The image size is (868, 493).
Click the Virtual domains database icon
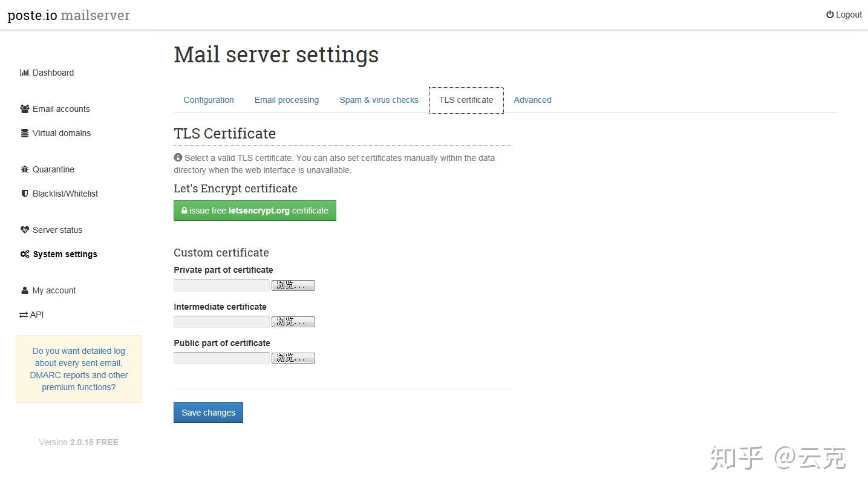pos(25,133)
